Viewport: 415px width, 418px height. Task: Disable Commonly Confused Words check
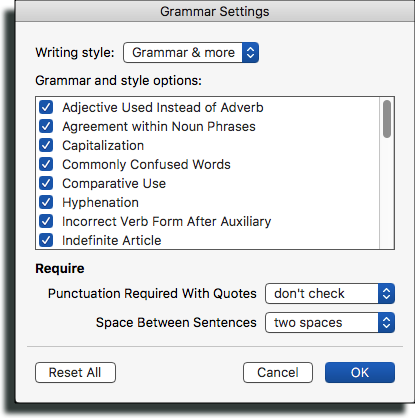[x=46, y=164]
